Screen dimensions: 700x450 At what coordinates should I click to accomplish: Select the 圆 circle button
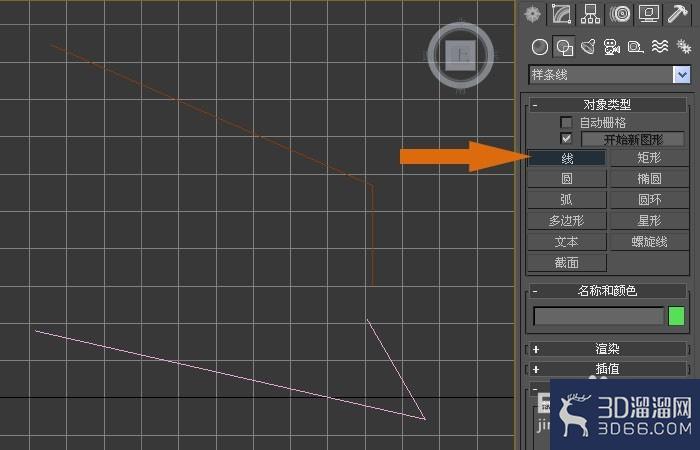click(567, 179)
